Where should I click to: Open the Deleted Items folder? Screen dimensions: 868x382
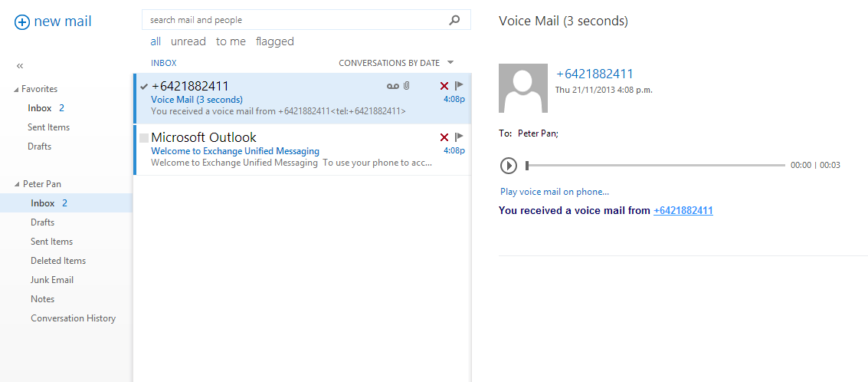click(x=58, y=261)
